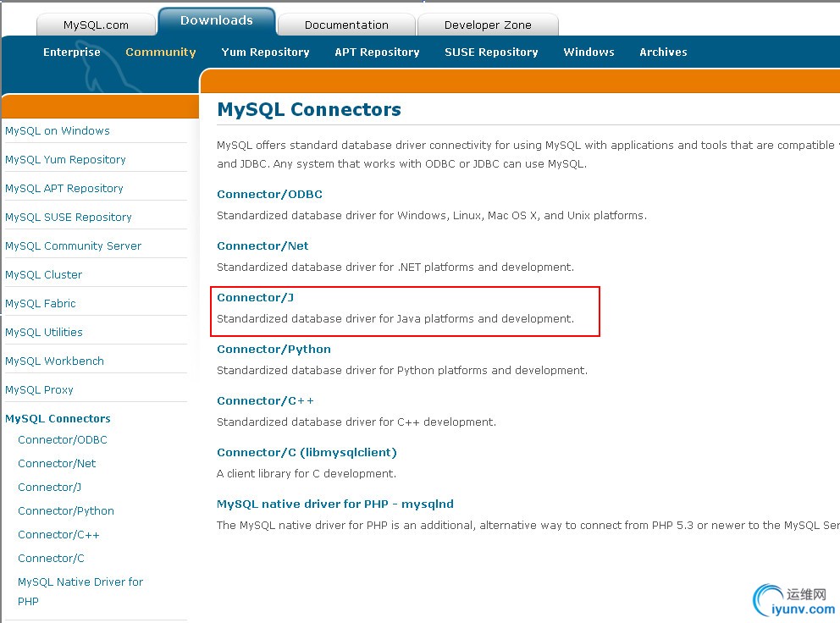
Task: Go to the Developer Zone tab
Action: [488, 25]
